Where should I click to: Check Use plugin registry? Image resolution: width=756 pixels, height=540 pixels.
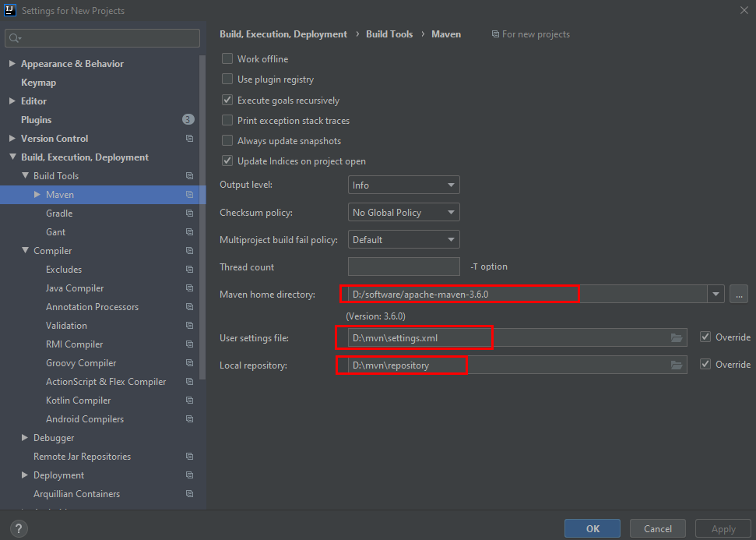pyautogui.click(x=227, y=79)
